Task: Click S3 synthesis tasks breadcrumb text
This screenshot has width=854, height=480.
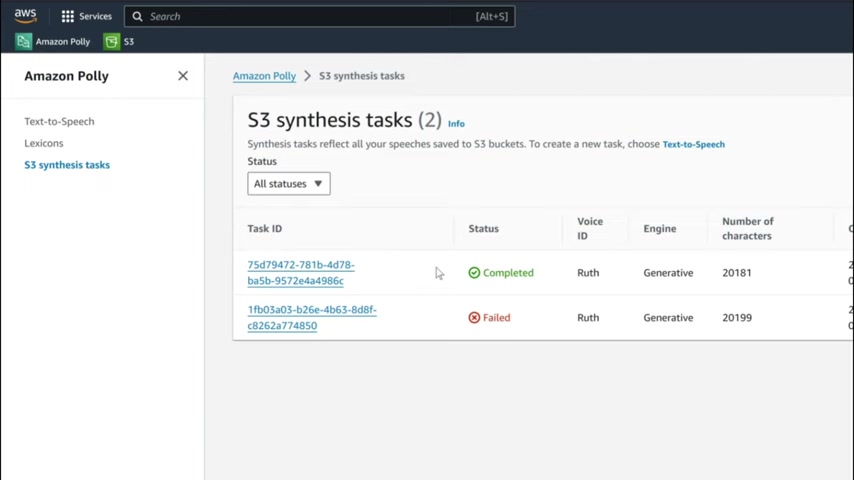Action: coord(362,76)
